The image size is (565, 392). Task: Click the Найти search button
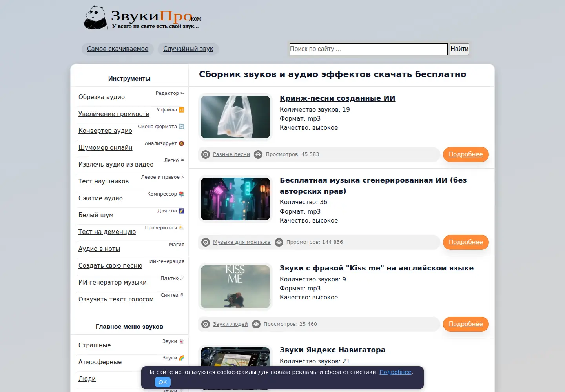point(459,49)
